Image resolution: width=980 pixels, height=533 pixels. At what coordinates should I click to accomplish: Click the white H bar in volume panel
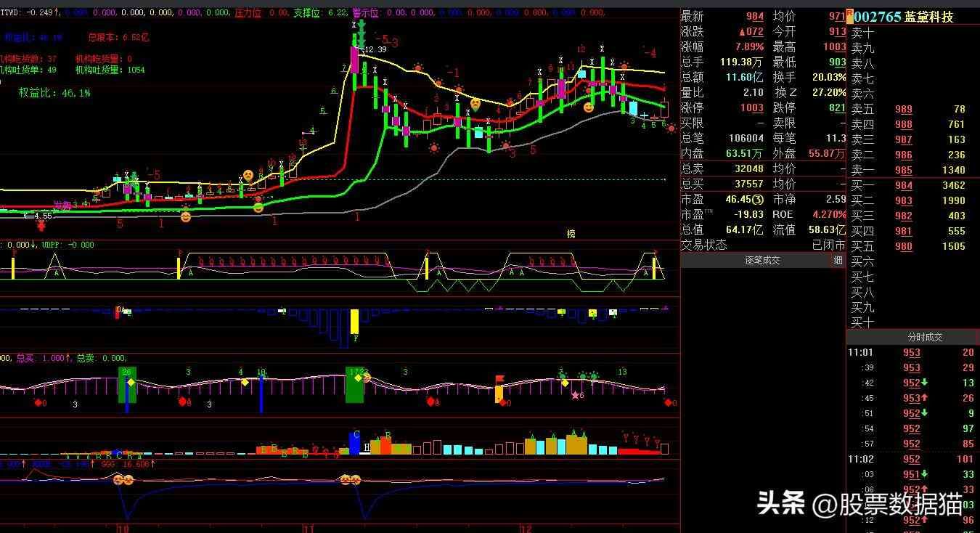[367, 448]
